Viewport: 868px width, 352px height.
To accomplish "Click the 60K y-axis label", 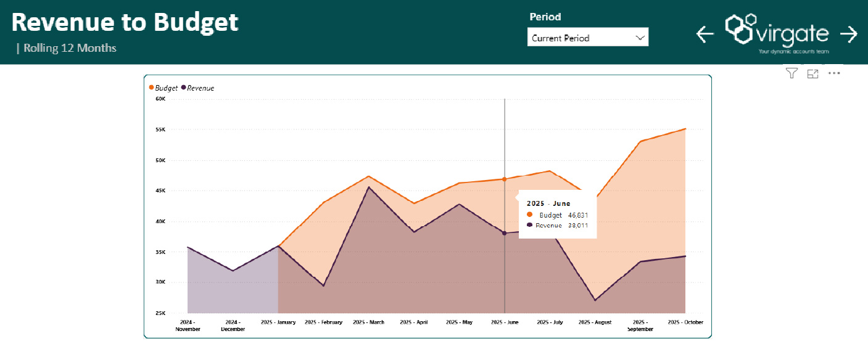I will click(x=160, y=99).
